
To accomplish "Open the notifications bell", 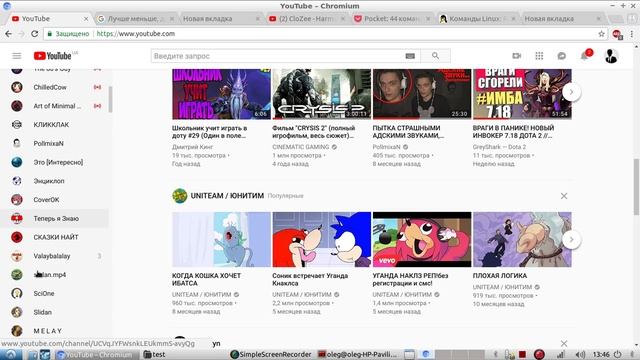I will (x=584, y=56).
